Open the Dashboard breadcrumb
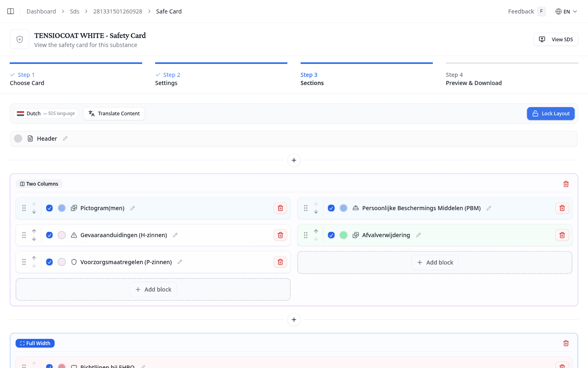Screen dimensions: 588x368 click(41, 11)
